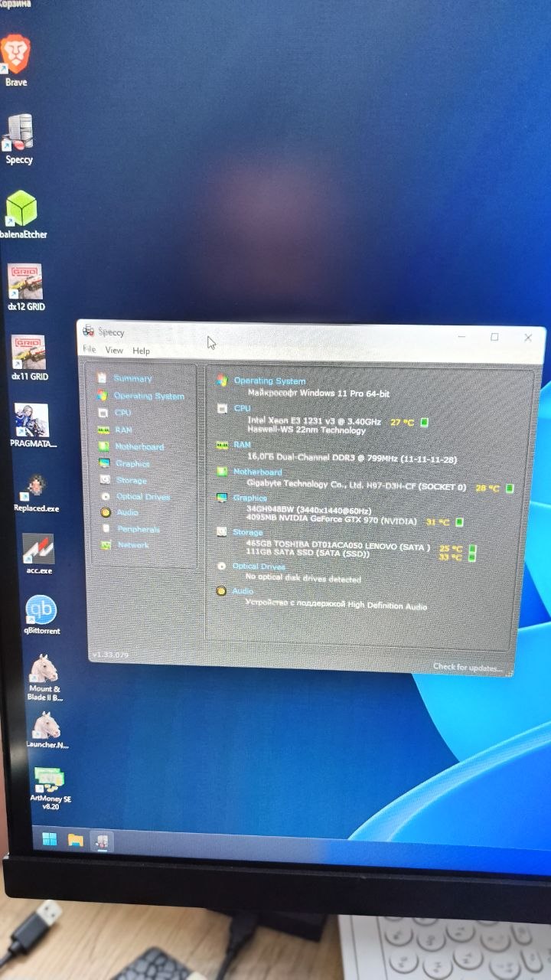Click the motherboard icon in summary pane
551x980 pixels.
tap(222, 472)
